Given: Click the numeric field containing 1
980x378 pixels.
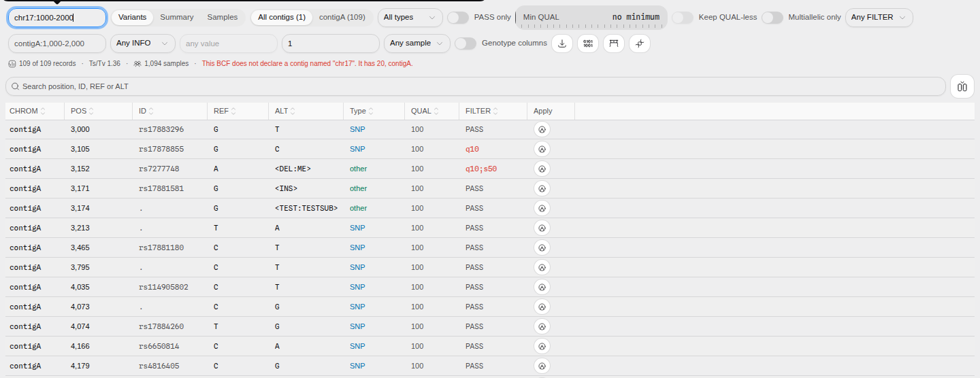Looking at the screenshot, I should (331, 44).
